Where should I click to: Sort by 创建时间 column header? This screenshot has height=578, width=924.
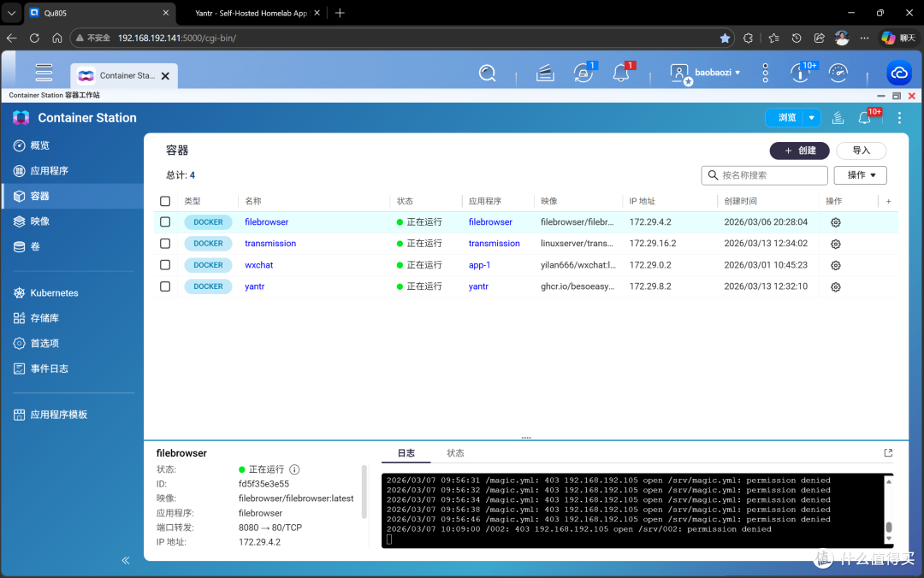(x=741, y=202)
